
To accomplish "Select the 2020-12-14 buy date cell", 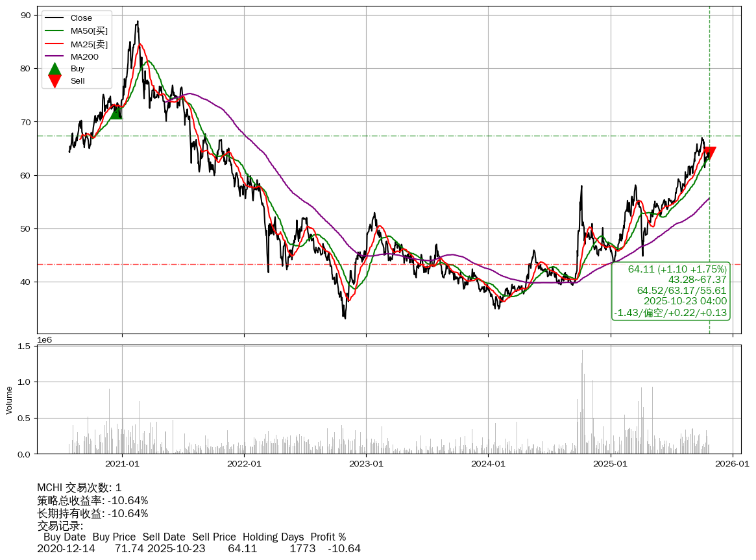I will (66, 548).
